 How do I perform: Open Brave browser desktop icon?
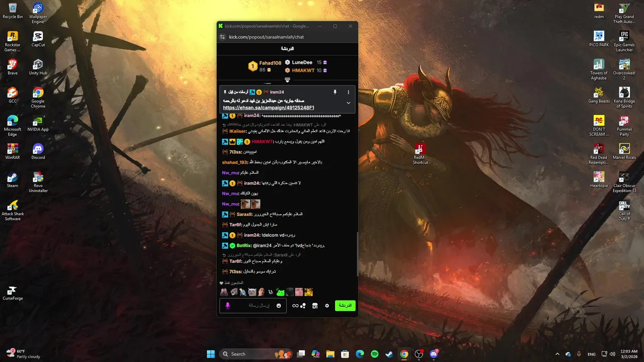point(13,67)
